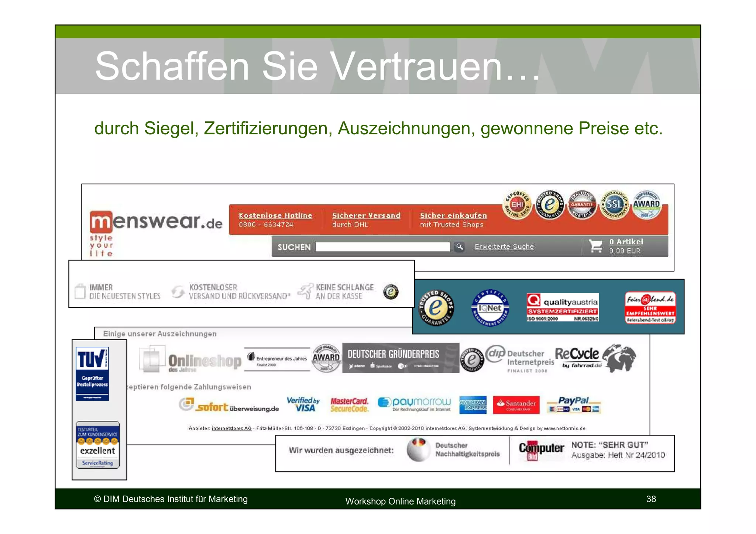756x534 pixels.
Task: Click the Computer Bild logo
Action: coord(542,451)
